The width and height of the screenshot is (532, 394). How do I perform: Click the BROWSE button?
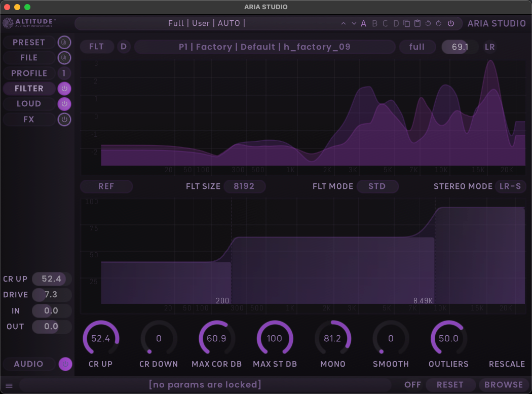pyautogui.click(x=503, y=385)
